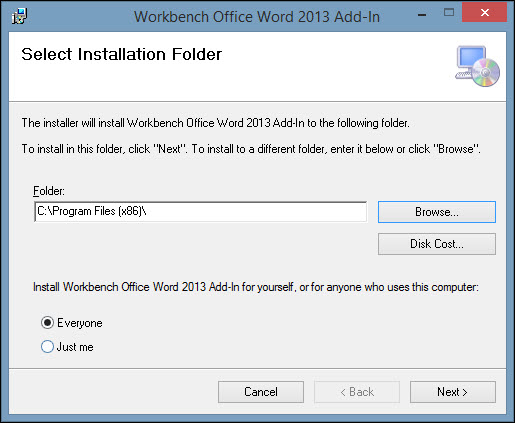Viewport: 515px width, 423px height.
Task: Click the Select Installation Folder heading
Action: pos(122,54)
